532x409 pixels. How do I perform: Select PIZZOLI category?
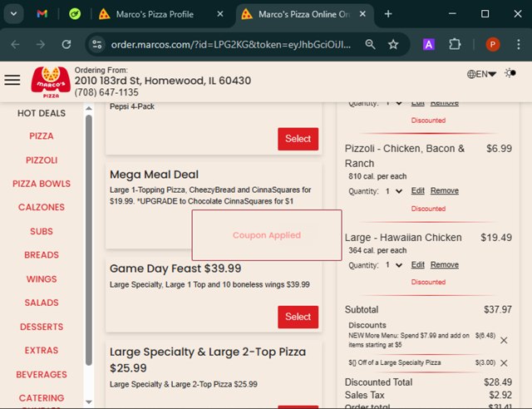42,160
